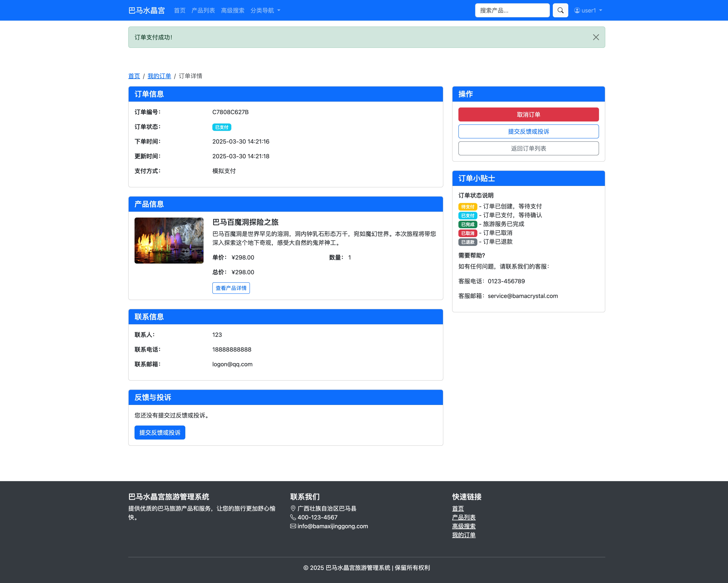This screenshot has width=728, height=583.
Task: Click 我的订单 breadcrumb link
Action: pos(159,76)
